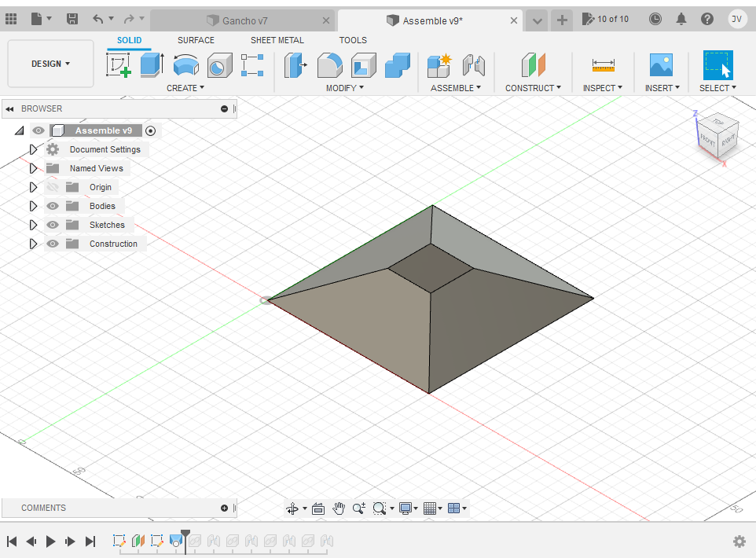The width and height of the screenshot is (756, 558).
Task: Select the Hole tool
Action: (219, 65)
